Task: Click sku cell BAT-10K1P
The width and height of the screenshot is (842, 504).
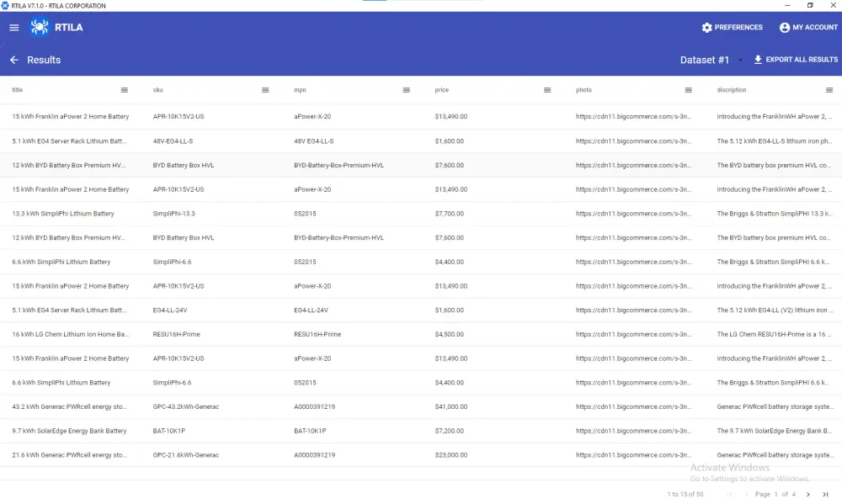Action: tap(168, 431)
